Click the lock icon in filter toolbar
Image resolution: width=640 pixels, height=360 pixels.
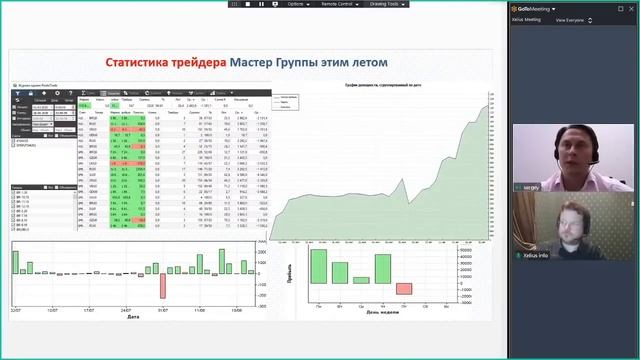[31, 93]
